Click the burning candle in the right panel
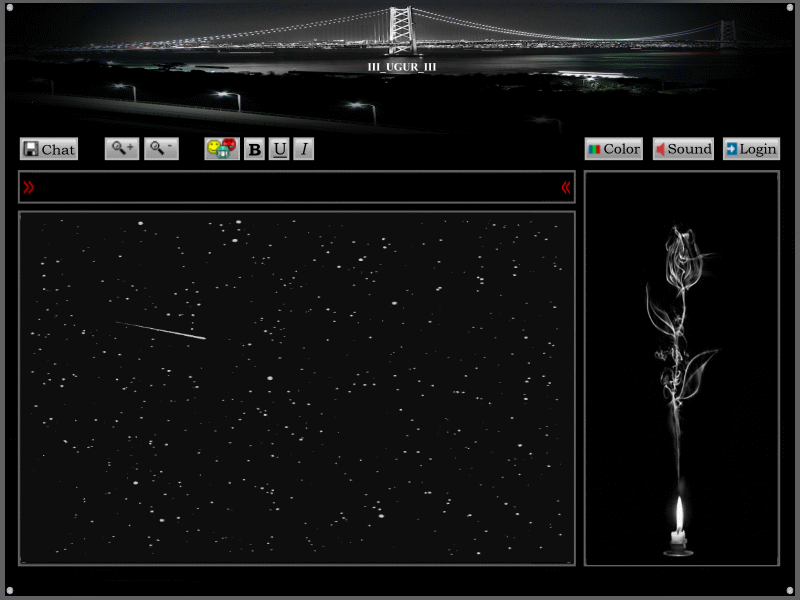The height and width of the screenshot is (600, 800). coord(679,527)
